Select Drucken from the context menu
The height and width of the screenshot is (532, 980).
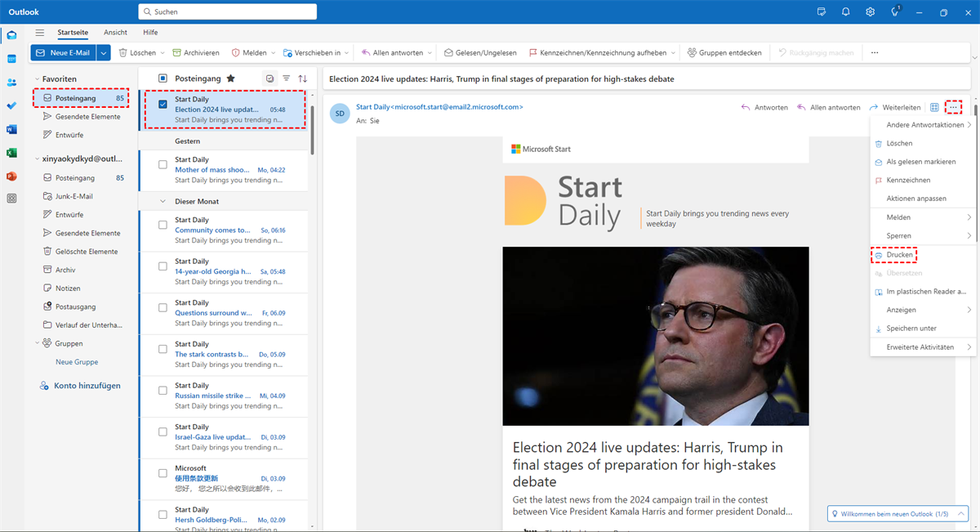(899, 255)
